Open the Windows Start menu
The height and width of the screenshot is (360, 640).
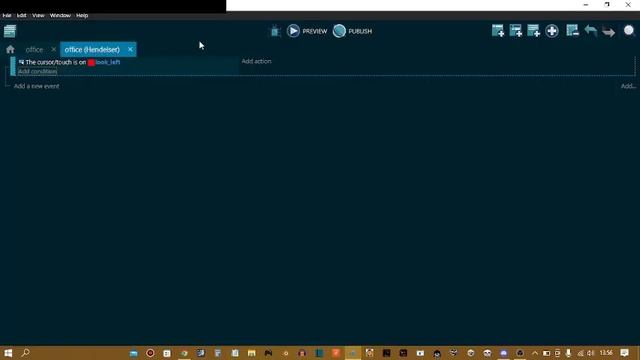click(x=8, y=353)
